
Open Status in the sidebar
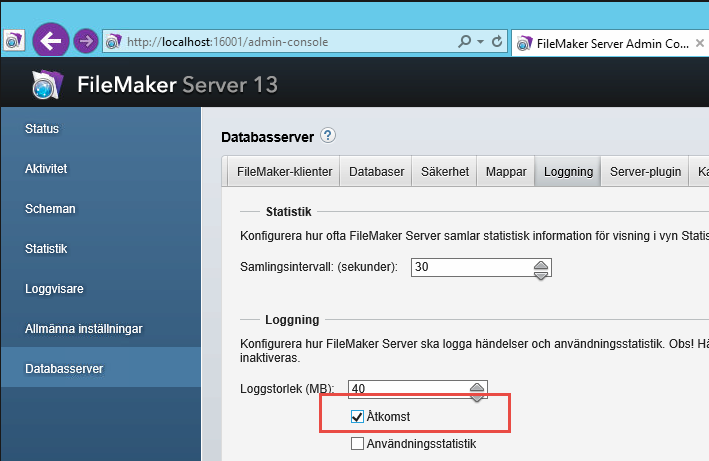click(x=42, y=129)
